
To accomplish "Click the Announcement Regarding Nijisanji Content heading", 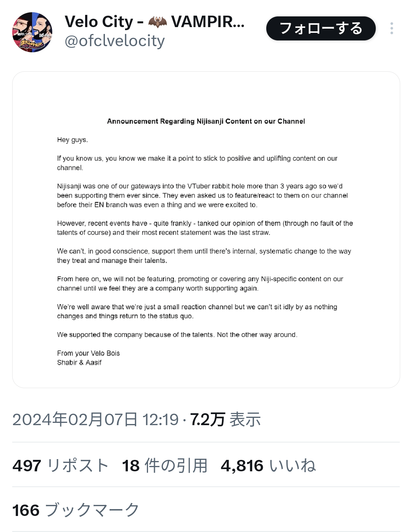I will click(x=206, y=121).
